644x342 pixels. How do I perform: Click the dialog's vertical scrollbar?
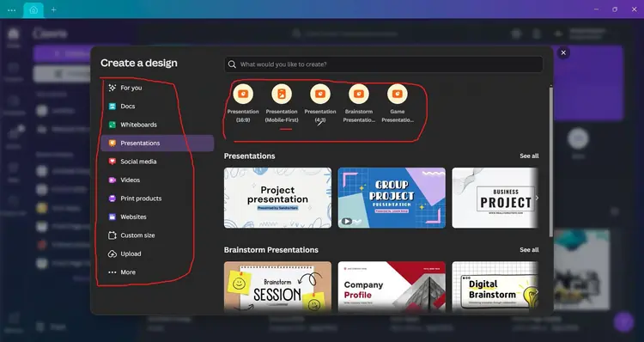[550, 162]
